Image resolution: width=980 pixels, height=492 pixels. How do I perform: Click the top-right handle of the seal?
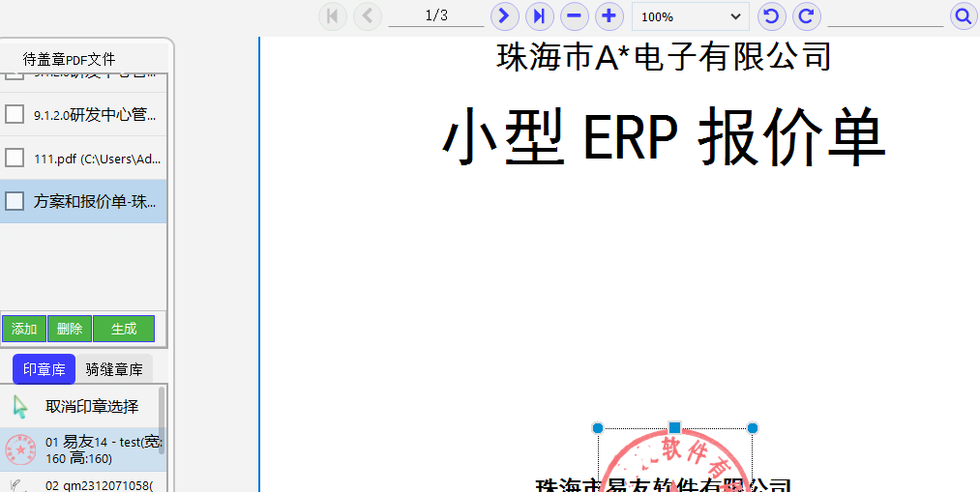[x=753, y=428]
